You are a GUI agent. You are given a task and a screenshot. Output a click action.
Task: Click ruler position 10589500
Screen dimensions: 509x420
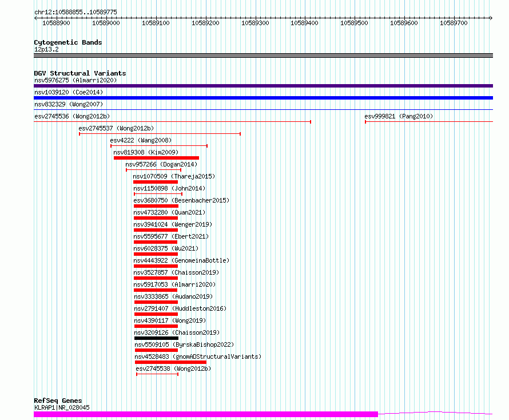point(354,23)
